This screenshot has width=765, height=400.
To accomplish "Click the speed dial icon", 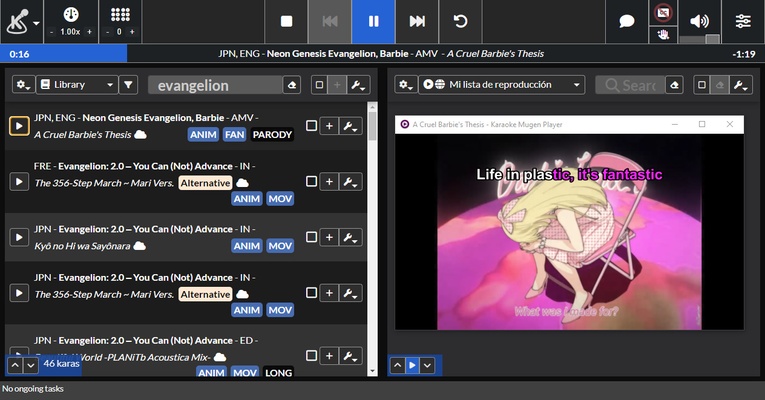I will [71, 15].
